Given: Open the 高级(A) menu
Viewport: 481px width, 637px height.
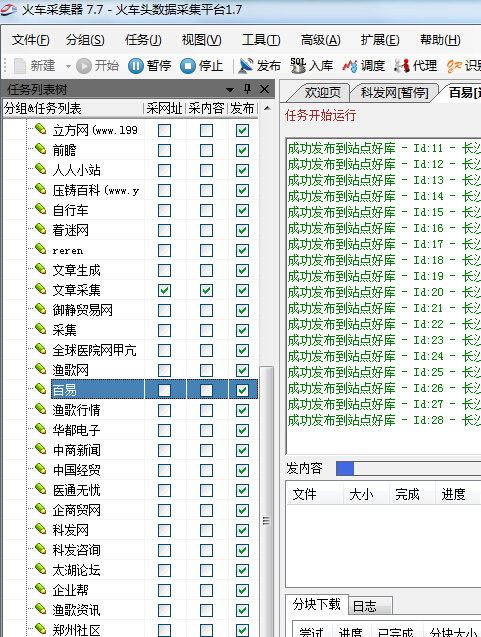Looking at the screenshot, I should click(321, 40).
